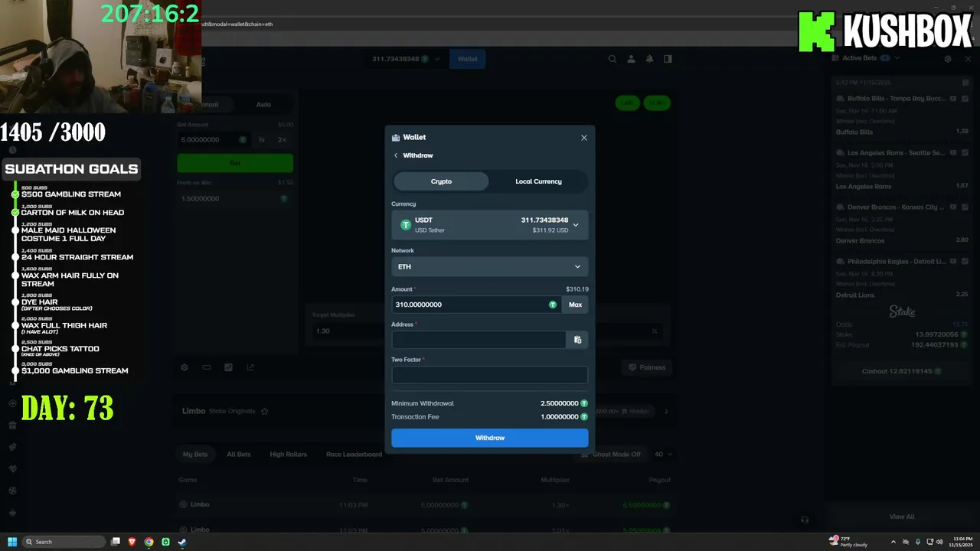Toggle checkbox for Philadelphia Eagles bet

click(965, 262)
